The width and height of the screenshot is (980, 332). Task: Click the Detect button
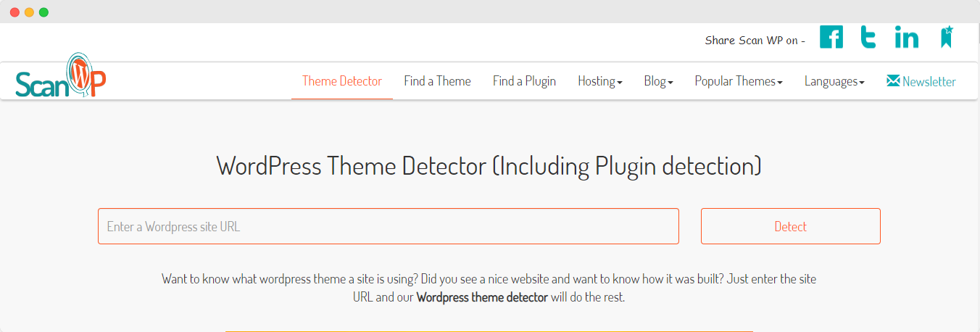791,226
